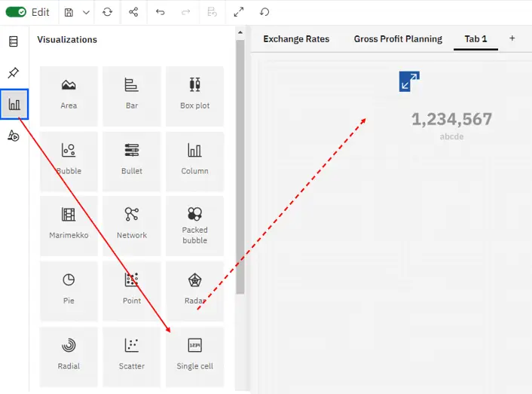532x394 pixels.
Task: Choose the Pie visualization tile
Action: point(69,291)
